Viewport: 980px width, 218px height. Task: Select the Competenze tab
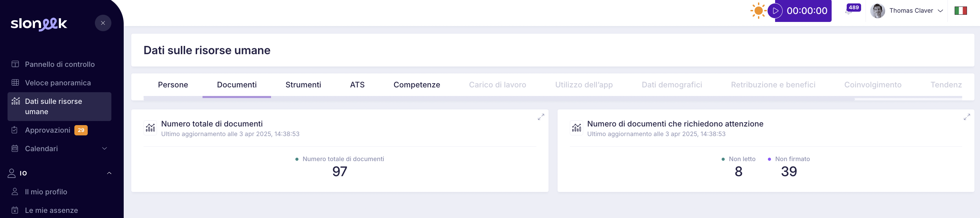point(417,85)
